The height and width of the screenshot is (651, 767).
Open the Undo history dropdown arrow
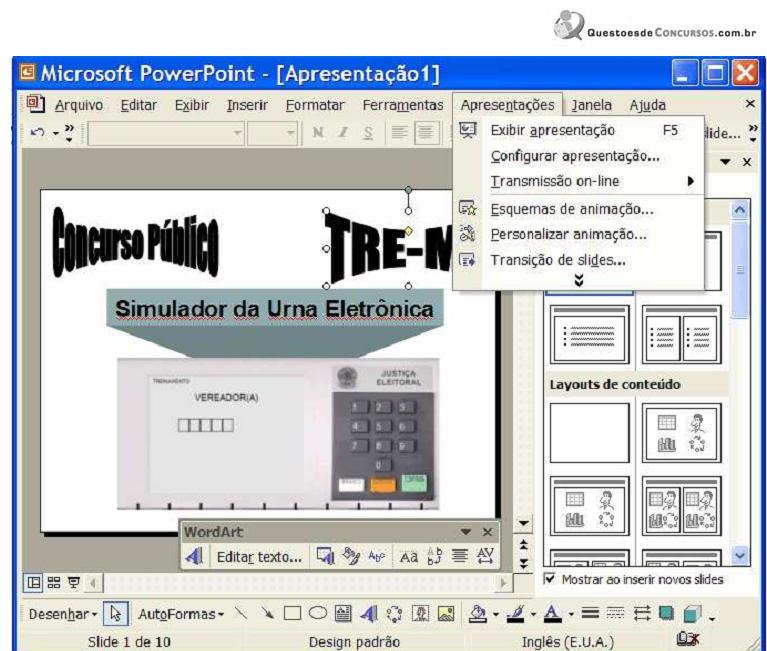(55, 133)
